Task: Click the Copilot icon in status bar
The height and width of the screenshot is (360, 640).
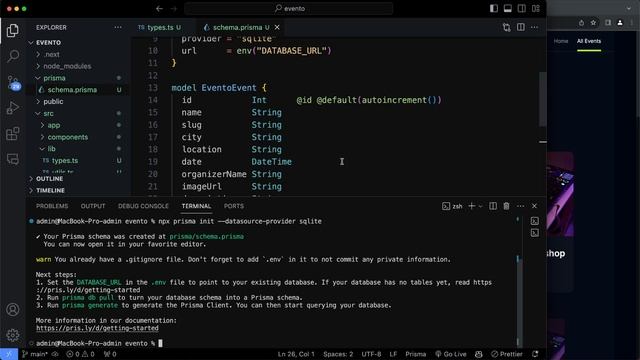Action: tap(479, 354)
